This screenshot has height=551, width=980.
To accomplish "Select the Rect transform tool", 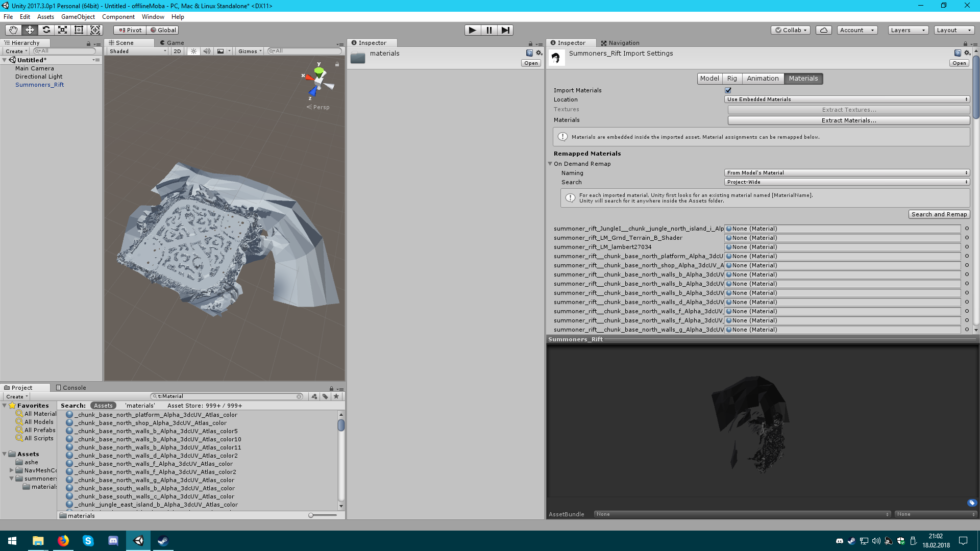I will (79, 30).
